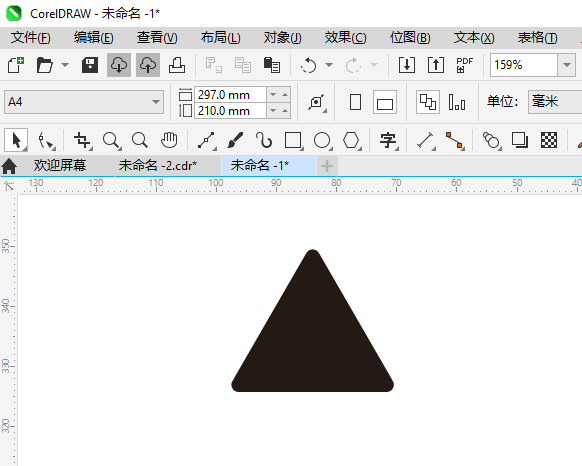Click the page dimensions options icon
582x466 pixels.
tap(317, 102)
